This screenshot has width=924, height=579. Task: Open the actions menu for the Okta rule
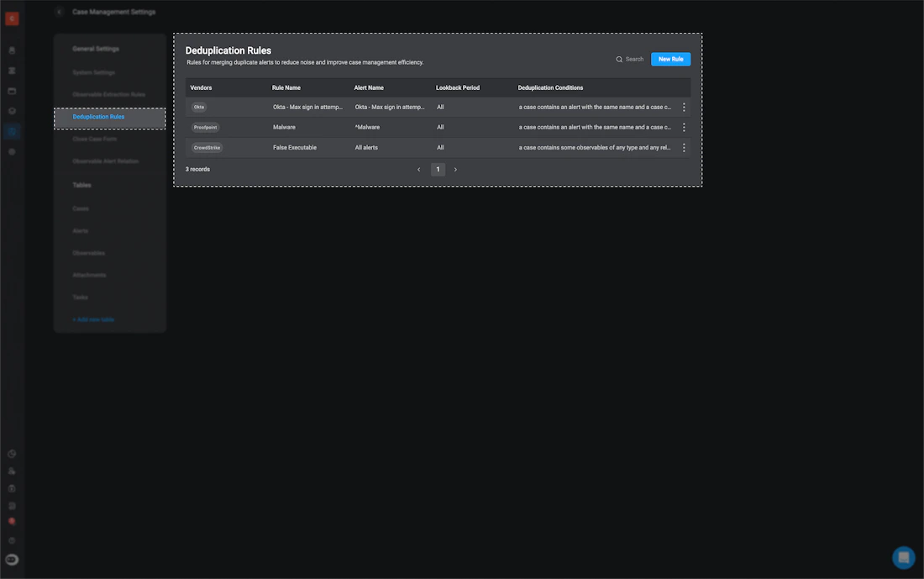[684, 107]
